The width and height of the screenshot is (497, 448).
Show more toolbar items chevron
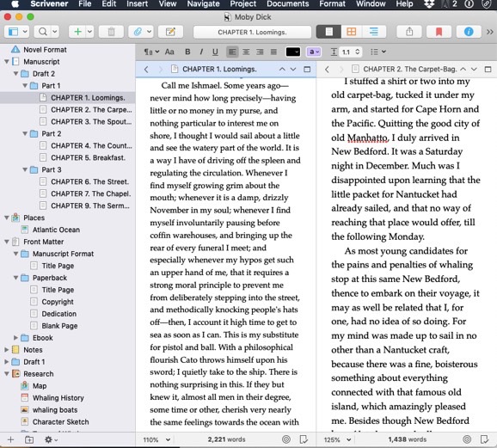click(x=490, y=32)
